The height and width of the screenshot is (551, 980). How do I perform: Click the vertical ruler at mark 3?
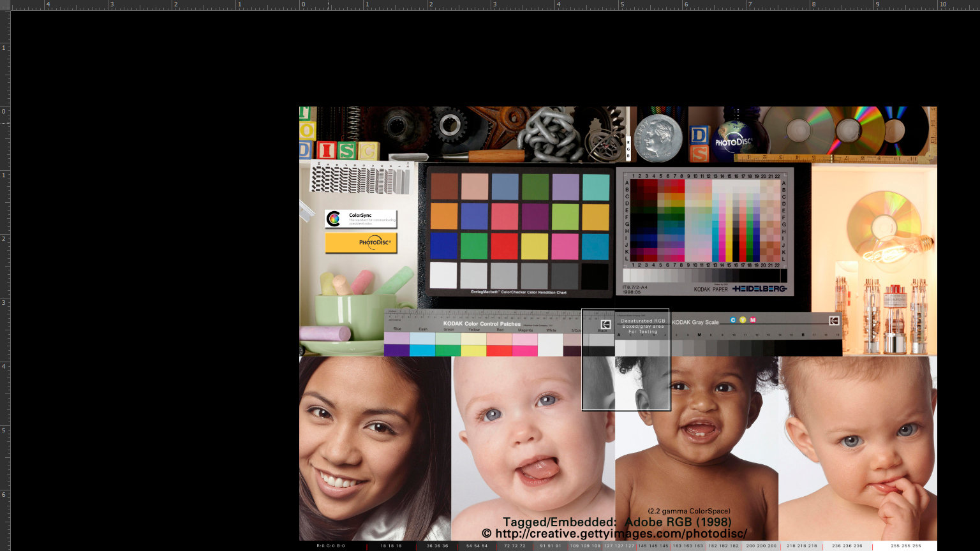[5, 302]
